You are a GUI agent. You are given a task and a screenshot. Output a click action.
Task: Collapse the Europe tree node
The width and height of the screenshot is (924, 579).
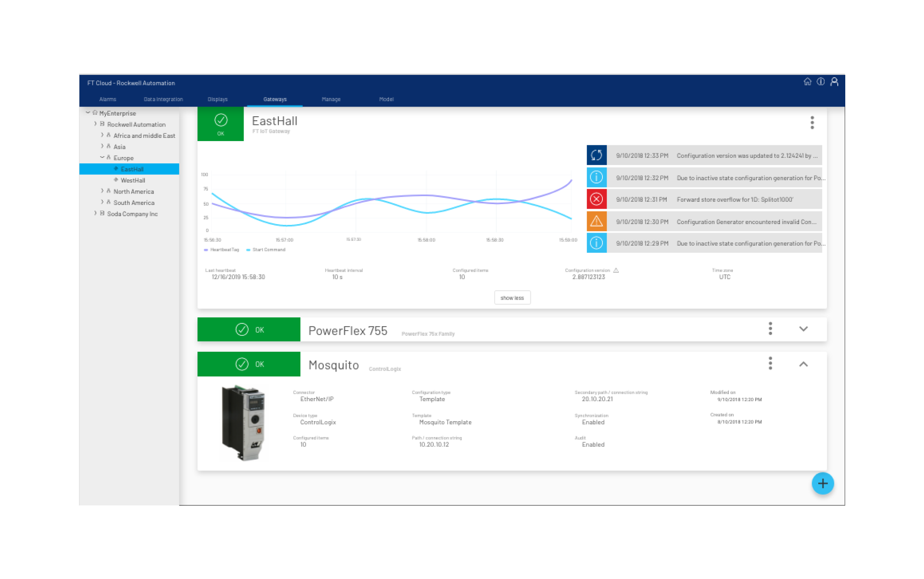click(x=102, y=157)
